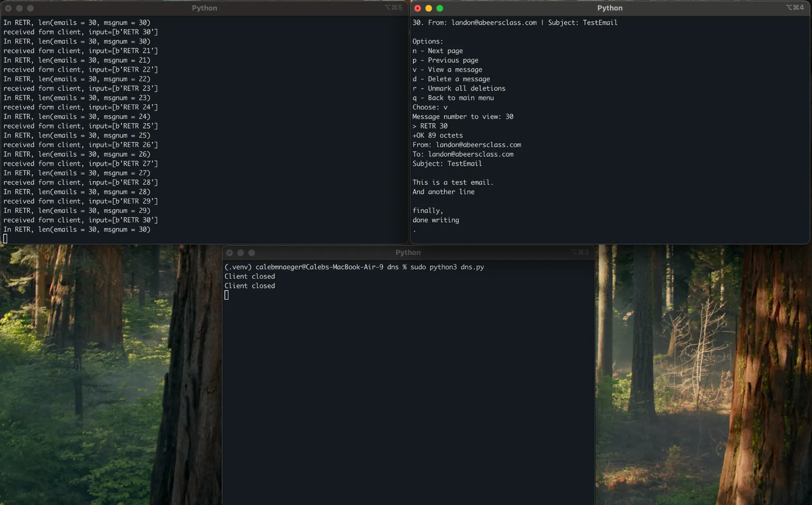Screen dimensions: 812x505
Task: Click the 'p - Previous page' option line
Action: click(x=445, y=60)
